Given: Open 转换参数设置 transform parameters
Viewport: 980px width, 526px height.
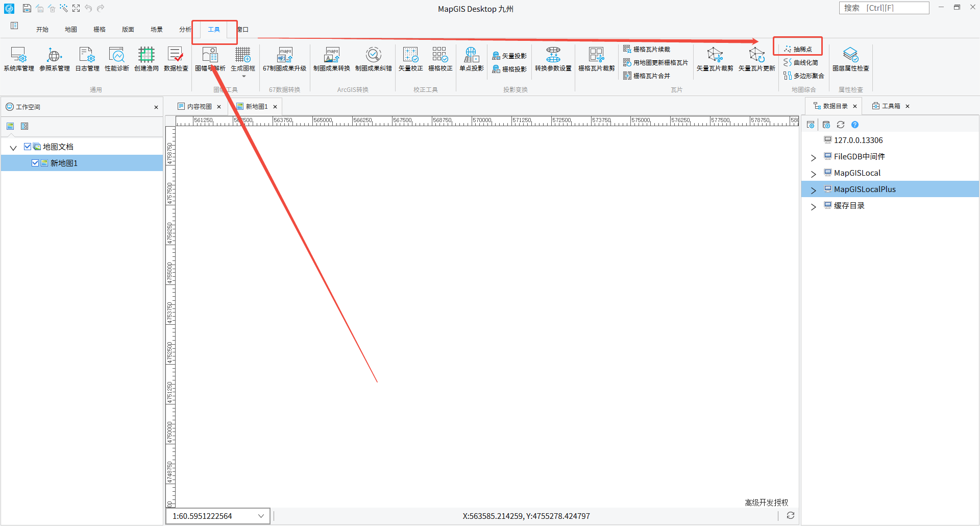Looking at the screenshot, I should (x=553, y=59).
